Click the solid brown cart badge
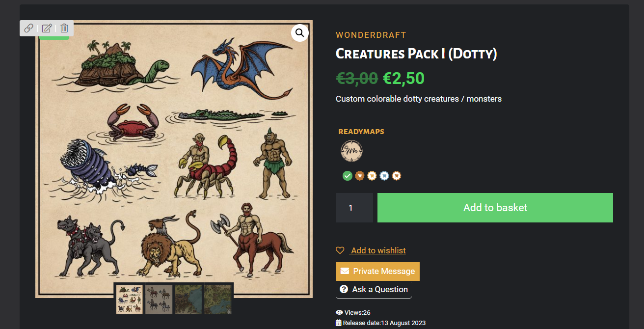This screenshot has width=644, height=329. tap(360, 176)
